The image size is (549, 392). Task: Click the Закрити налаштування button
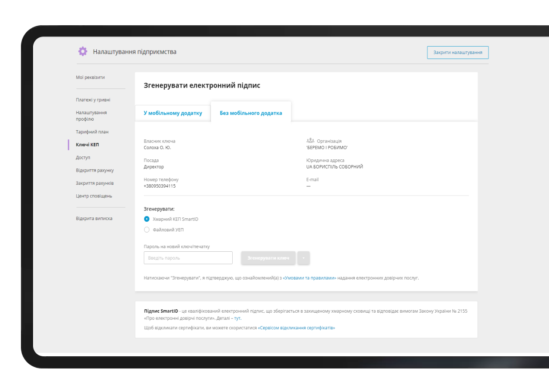(x=457, y=52)
